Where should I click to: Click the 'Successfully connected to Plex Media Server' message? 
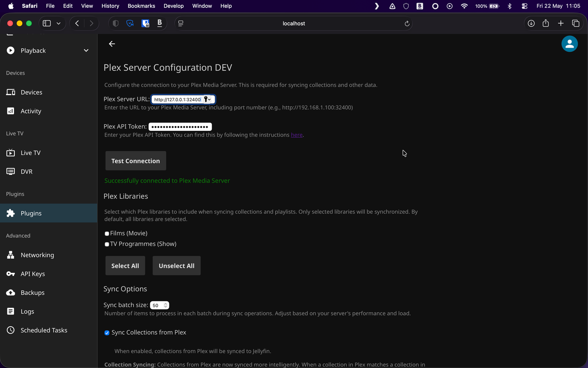[x=167, y=181]
